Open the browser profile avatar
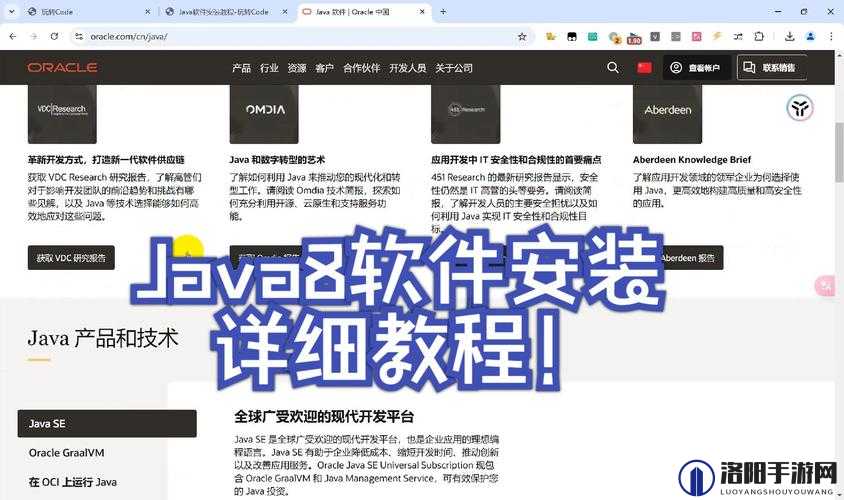The image size is (844, 500). point(810,37)
